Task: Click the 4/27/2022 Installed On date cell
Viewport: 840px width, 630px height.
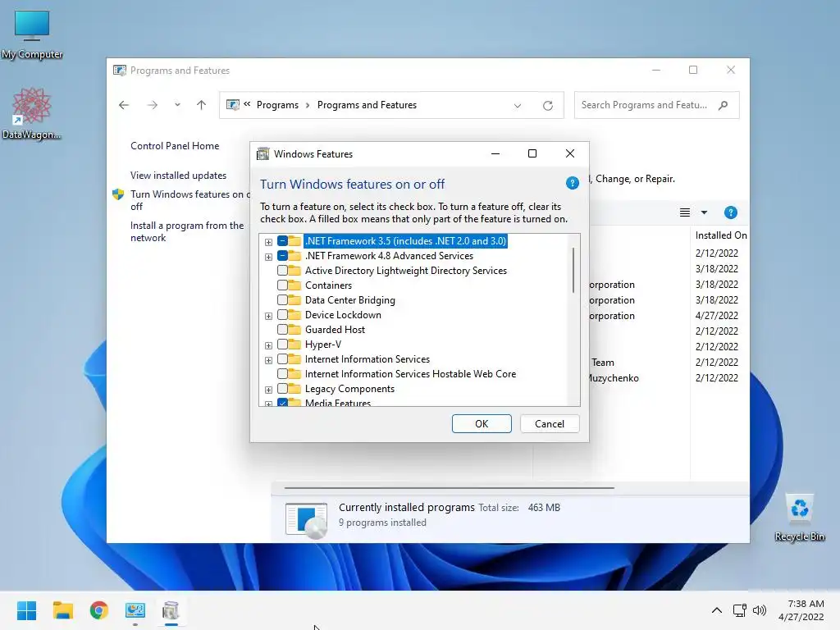Action: (x=717, y=316)
